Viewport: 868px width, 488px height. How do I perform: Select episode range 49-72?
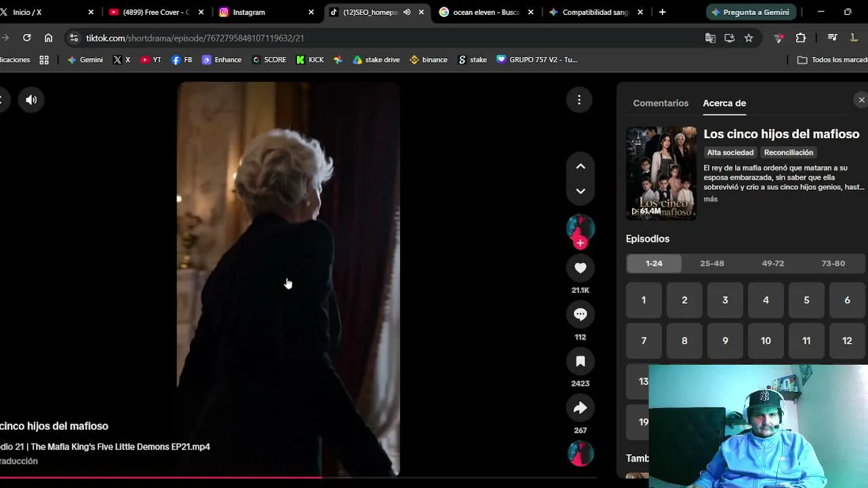(773, 263)
